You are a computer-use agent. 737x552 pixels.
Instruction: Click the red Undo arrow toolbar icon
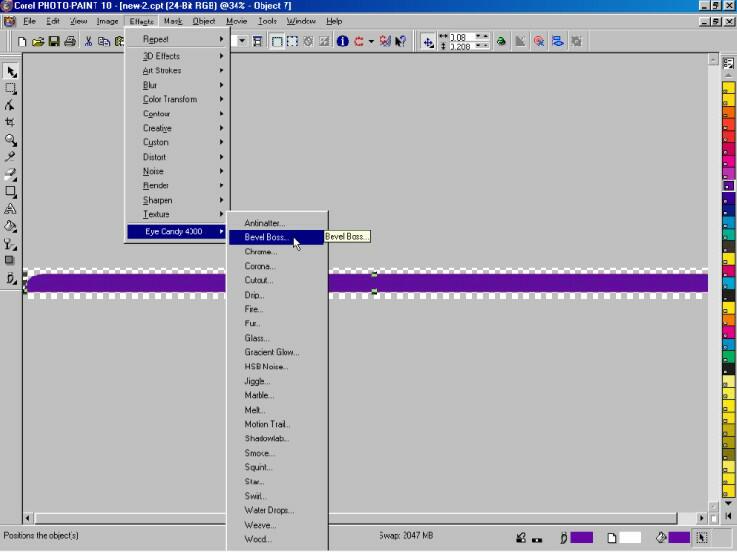(359, 41)
